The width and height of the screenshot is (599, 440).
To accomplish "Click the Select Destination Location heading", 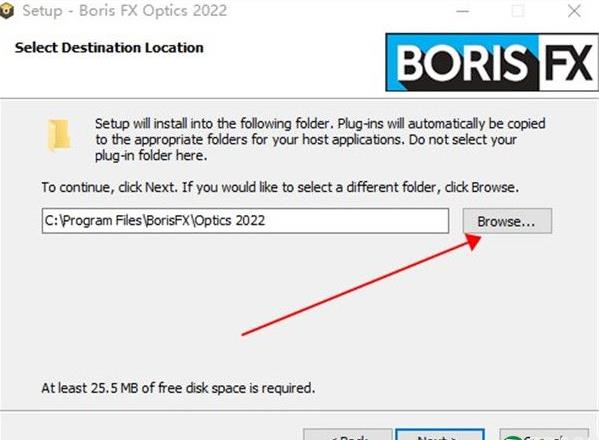I will [x=109, y=48].
